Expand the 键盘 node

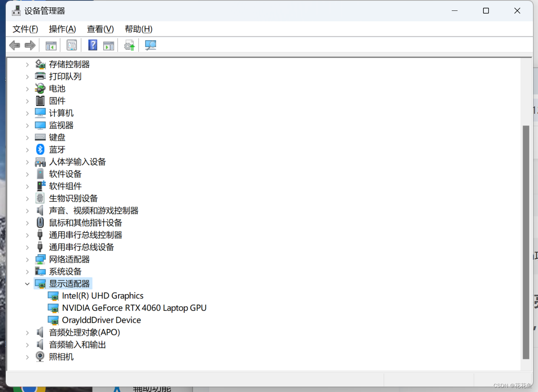pyautogui.click(x=27, y=137)
